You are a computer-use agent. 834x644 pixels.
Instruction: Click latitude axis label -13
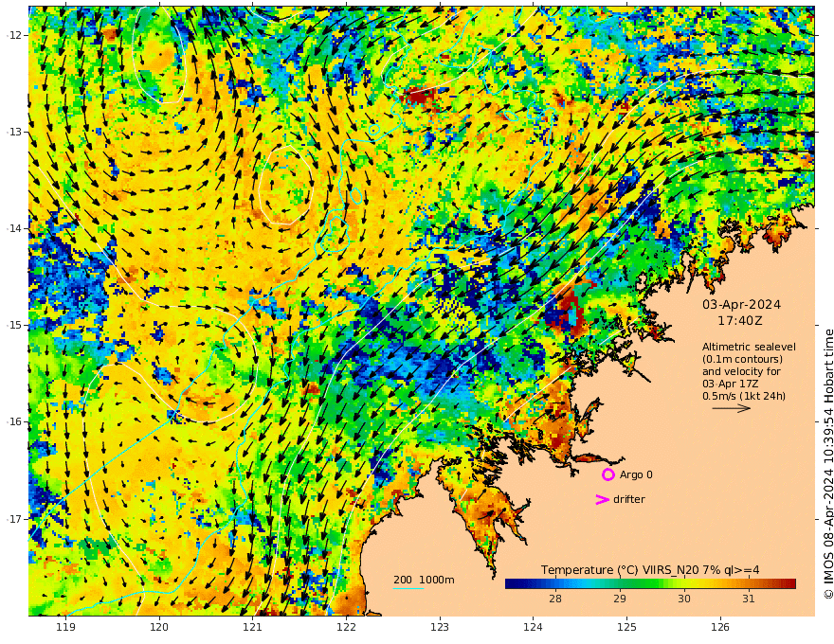(14, 132)
